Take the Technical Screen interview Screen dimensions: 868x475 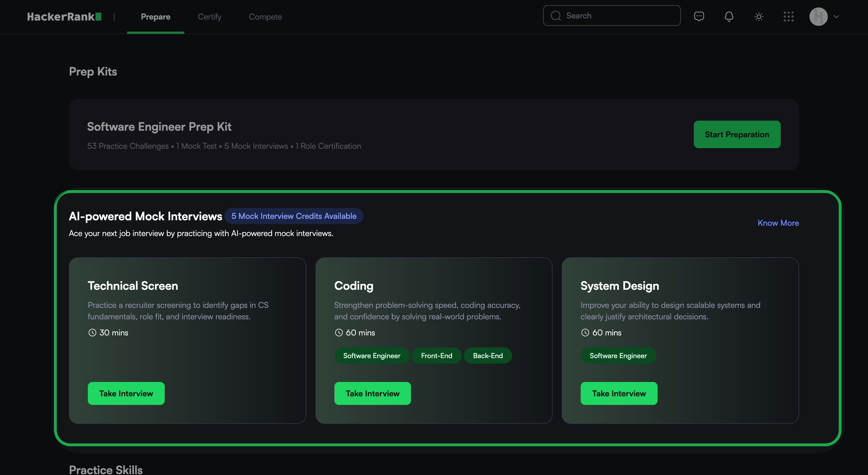click(126, 393)
